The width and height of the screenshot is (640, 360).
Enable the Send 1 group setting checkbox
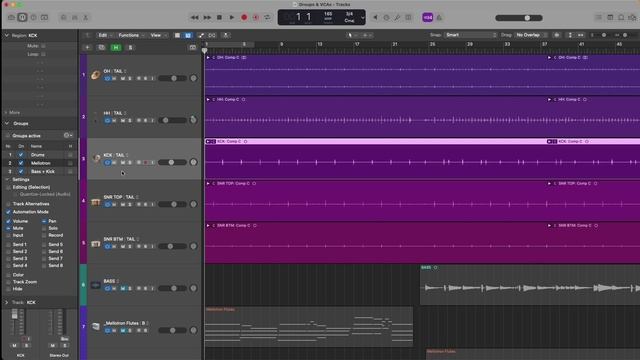point(8,244)
